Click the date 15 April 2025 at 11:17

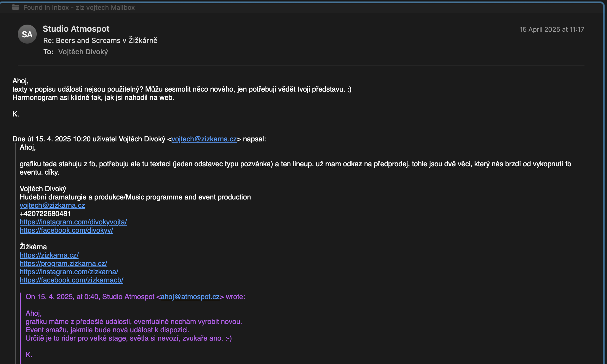[x=552, y=29]
